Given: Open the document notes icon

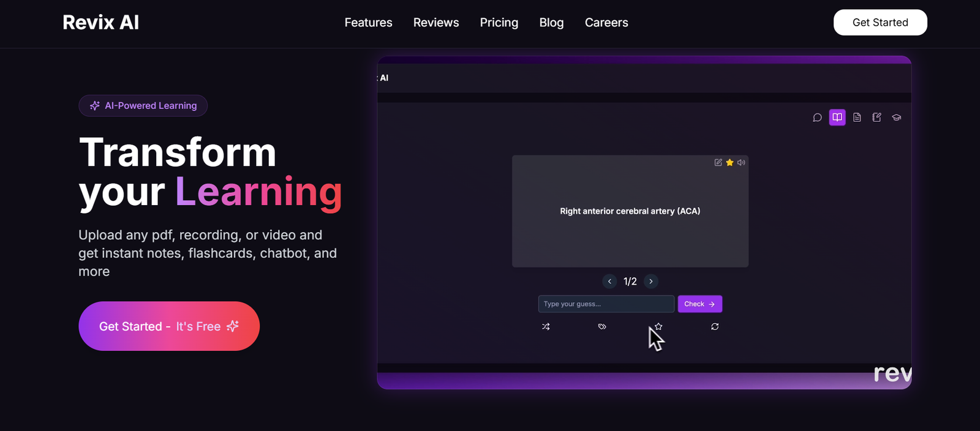Looking at the screenshot, I should pos(857,118).
